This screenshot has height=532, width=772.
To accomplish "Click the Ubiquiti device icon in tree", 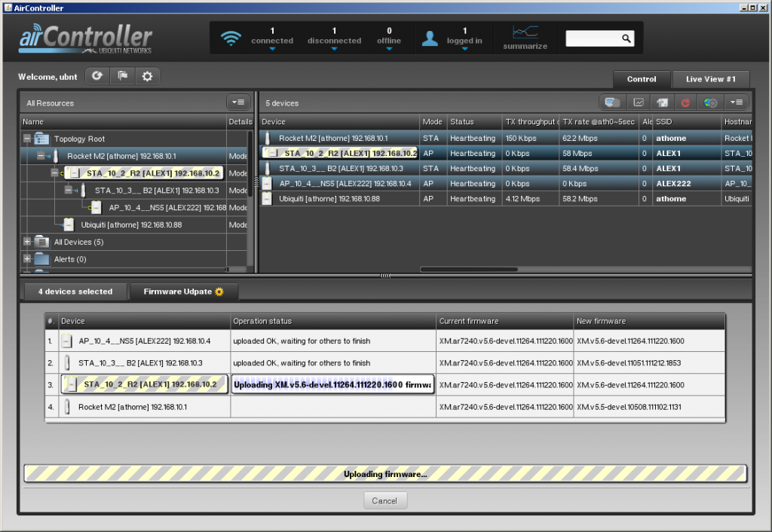I will pos(69,225).
